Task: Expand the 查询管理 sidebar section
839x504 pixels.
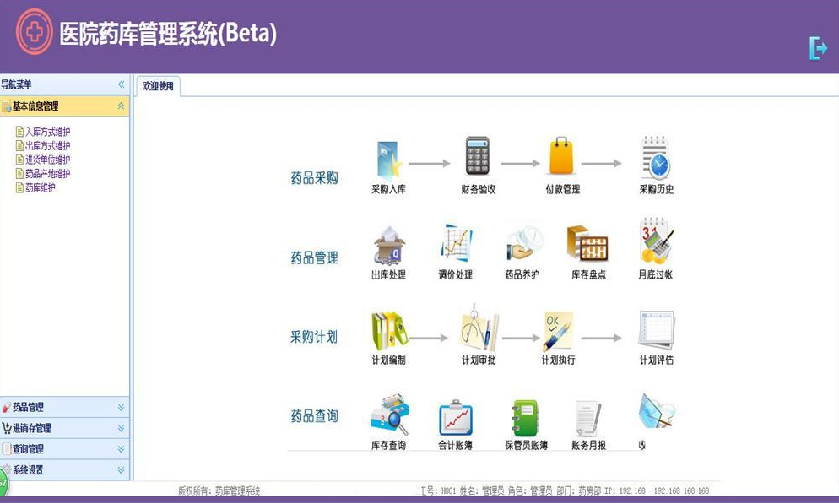Action: 65,449
